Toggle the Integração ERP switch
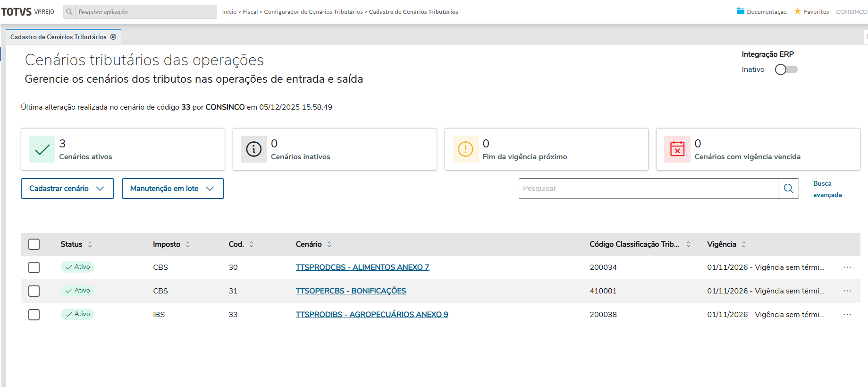The image size is (868, 387). pos(786,69)
